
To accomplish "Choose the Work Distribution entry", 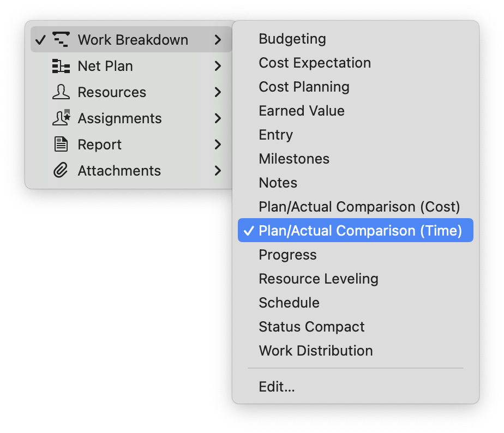I will 316,351.
